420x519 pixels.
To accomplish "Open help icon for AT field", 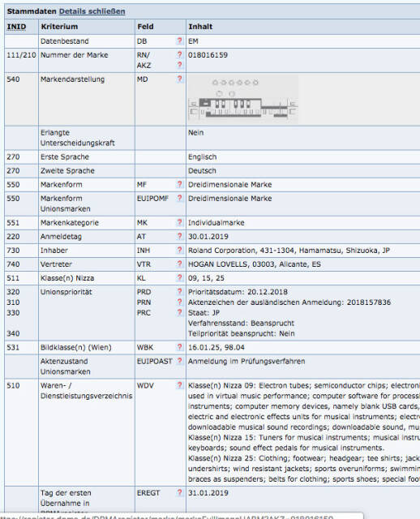I will click(x=179, y=236).
